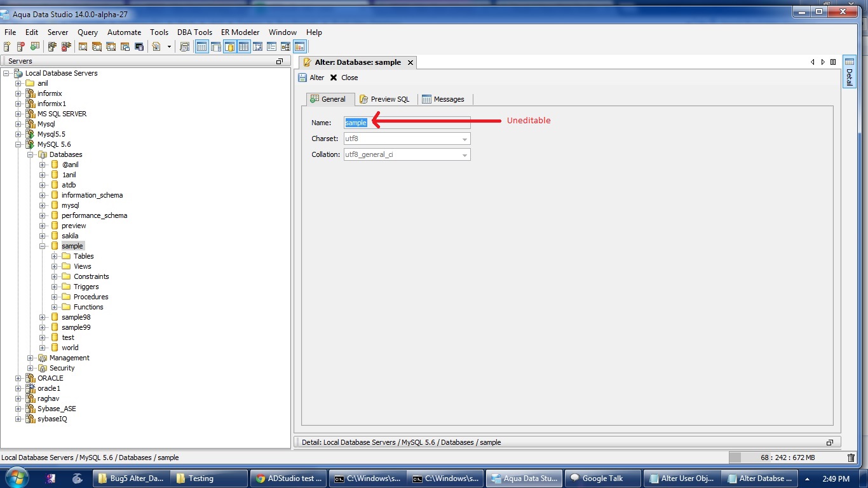Screen dimensions: 868x488
Task: Click the Close button with X icon
Action: [344, 78]
